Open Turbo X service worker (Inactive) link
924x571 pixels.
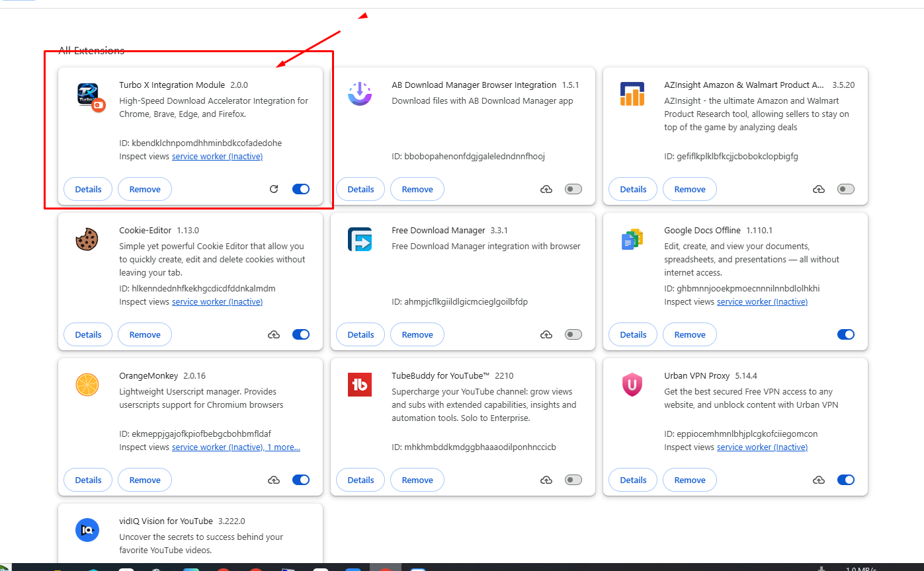click(x=217, y=157)
